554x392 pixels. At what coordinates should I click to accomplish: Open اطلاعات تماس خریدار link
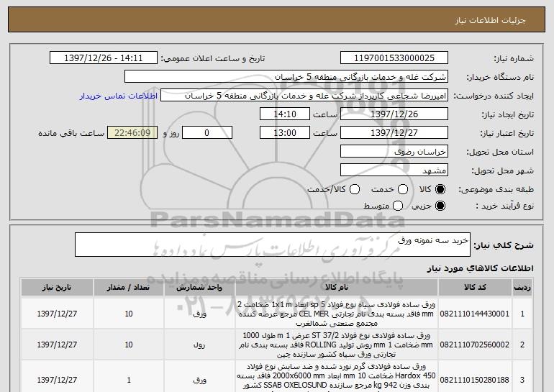pos(119,96)
